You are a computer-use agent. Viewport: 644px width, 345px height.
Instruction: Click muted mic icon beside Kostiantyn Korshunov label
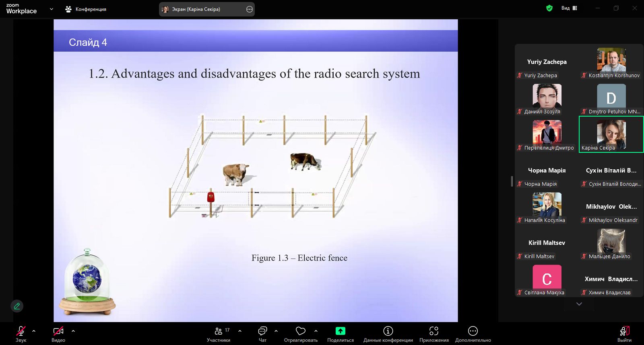pos(584,75)
